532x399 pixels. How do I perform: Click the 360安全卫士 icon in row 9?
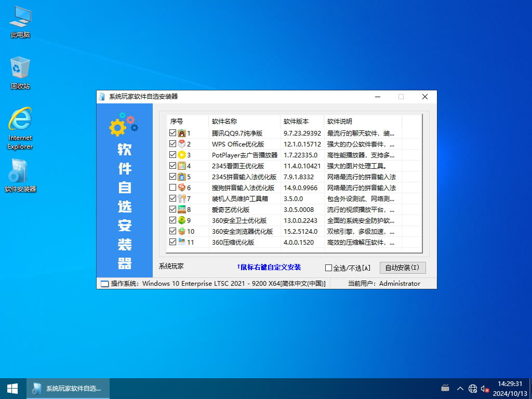click(x=181, y=220)
